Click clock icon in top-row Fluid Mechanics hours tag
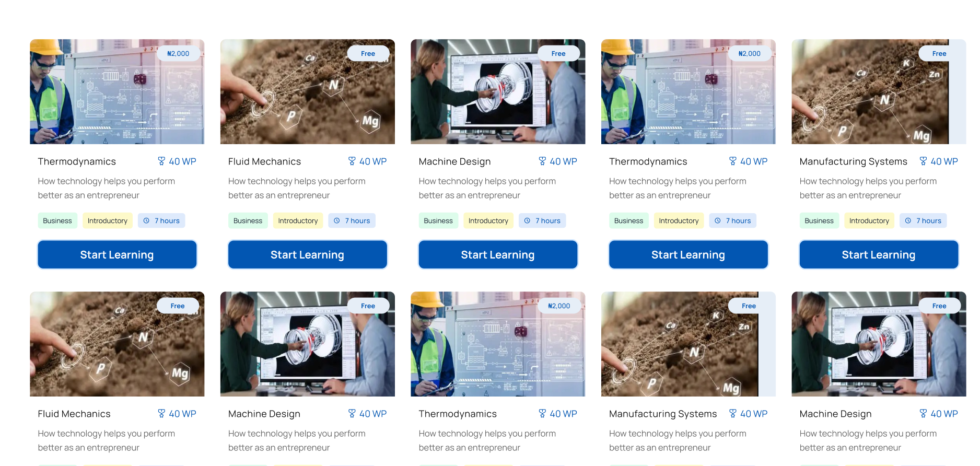This screenshot has height=466, width=980. point(337,221)
